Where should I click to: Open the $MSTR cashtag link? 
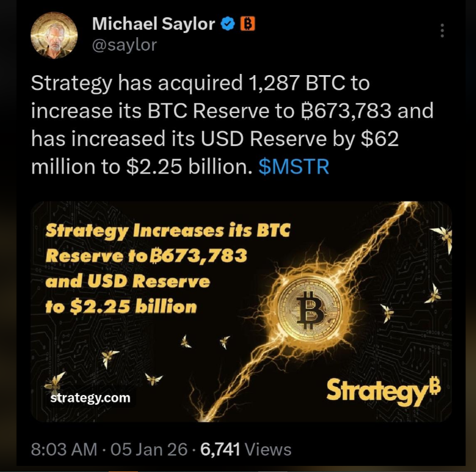coord(294,167)
